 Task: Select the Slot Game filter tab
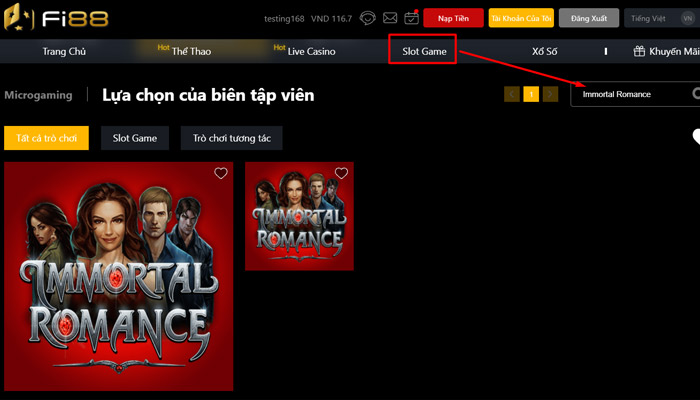pyautogui.click(x=135, y=138)
